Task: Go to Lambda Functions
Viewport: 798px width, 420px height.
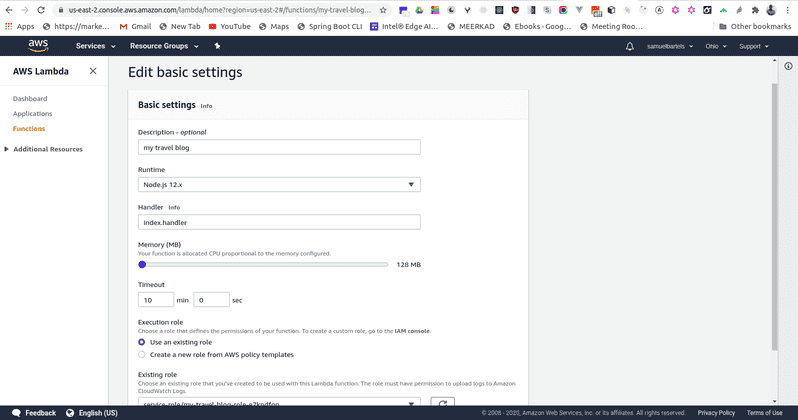Action: click(x=29, y=129)
